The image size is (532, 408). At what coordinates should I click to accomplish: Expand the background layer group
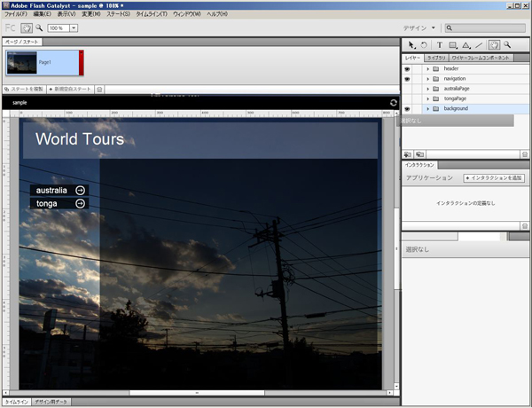(428, 109)
